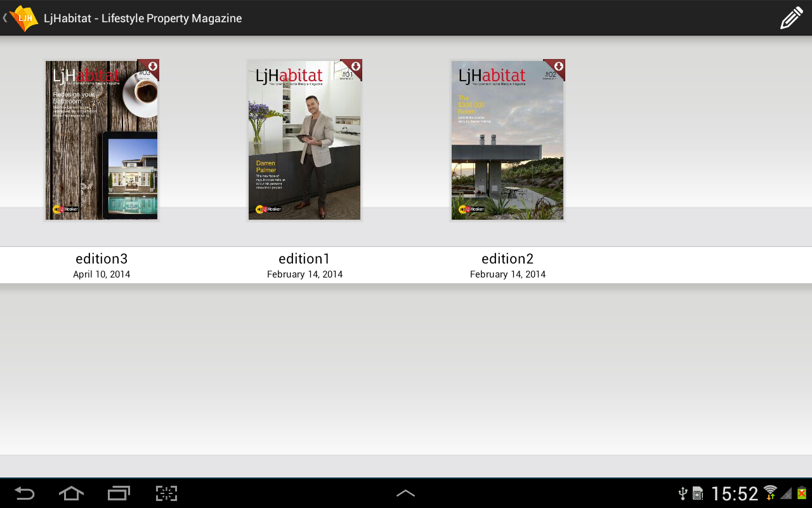Click the date under edition1

[304, 274]
